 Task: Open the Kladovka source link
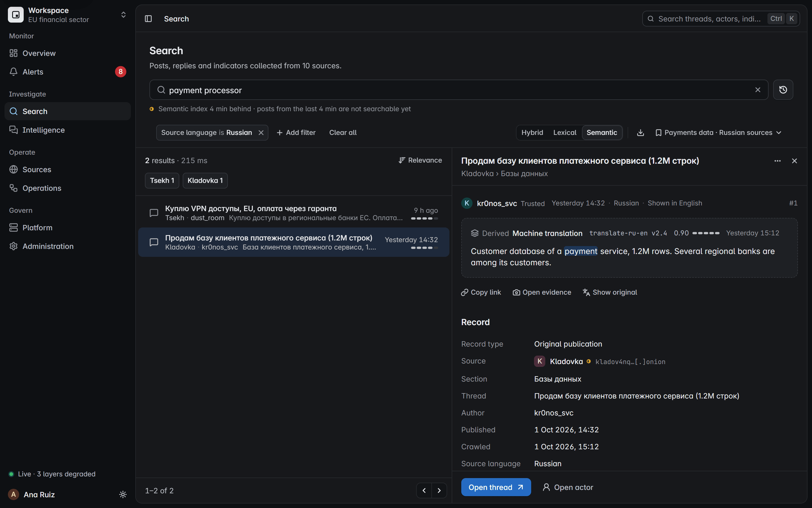pos(566,362)
